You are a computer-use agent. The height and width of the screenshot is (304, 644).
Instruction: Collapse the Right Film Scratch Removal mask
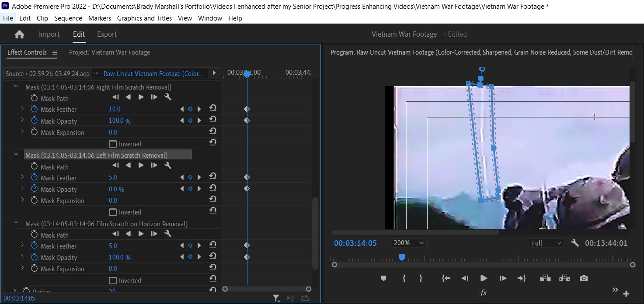tap(16, 87)
